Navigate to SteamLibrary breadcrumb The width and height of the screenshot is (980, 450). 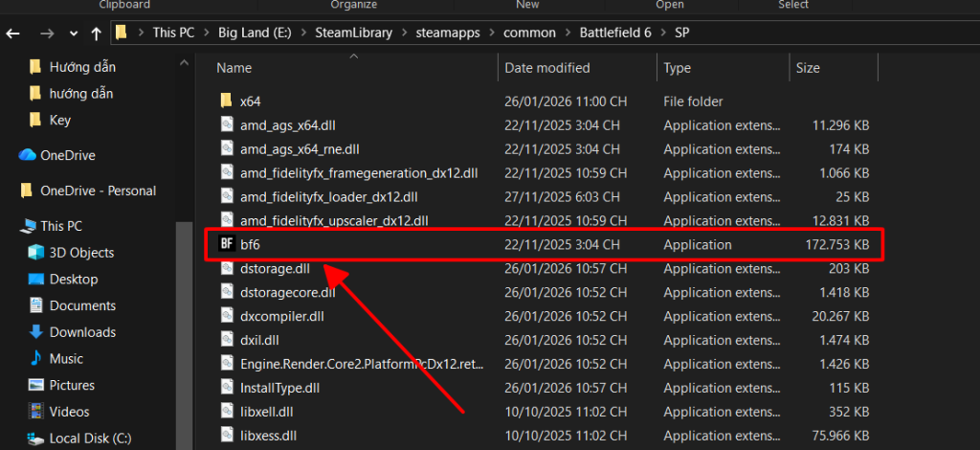(354, 33)
